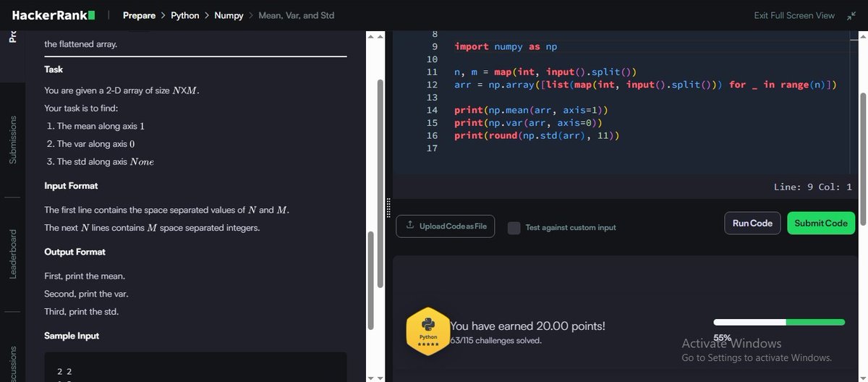The height and width of the screenshot is (382, 868).
Task: Click the challenges progress bar
Action: click(779, 322)
